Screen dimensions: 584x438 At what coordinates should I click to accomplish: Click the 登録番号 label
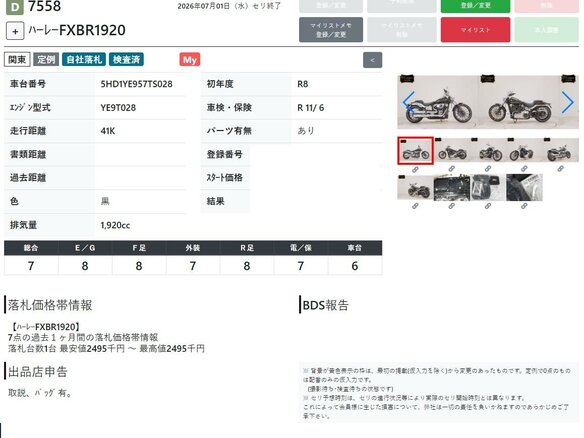pyautogui.click(x=225, y=154)
